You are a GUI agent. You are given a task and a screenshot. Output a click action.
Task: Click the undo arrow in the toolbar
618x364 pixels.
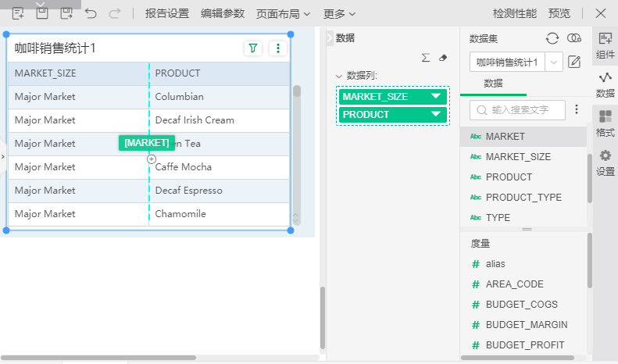point(91,13)
